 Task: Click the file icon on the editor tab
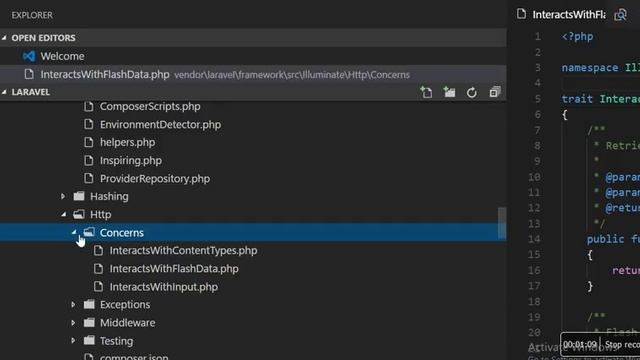pyautogui.click(x=521, y=14)
